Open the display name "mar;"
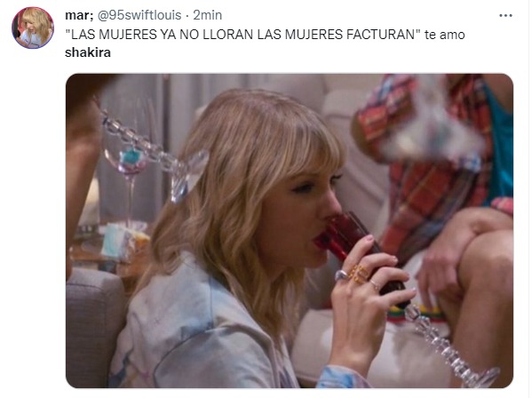532x398 pixels. [79, 15]
